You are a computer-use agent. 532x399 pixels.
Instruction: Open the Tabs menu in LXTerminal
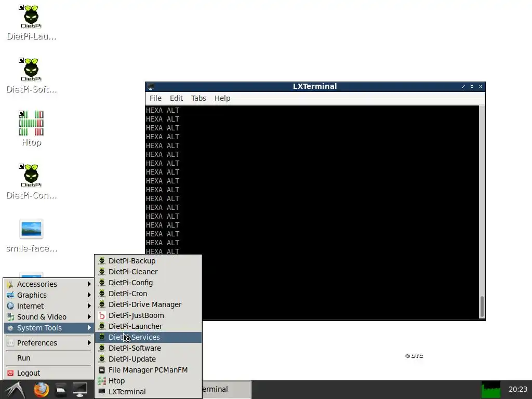(198, 98)
